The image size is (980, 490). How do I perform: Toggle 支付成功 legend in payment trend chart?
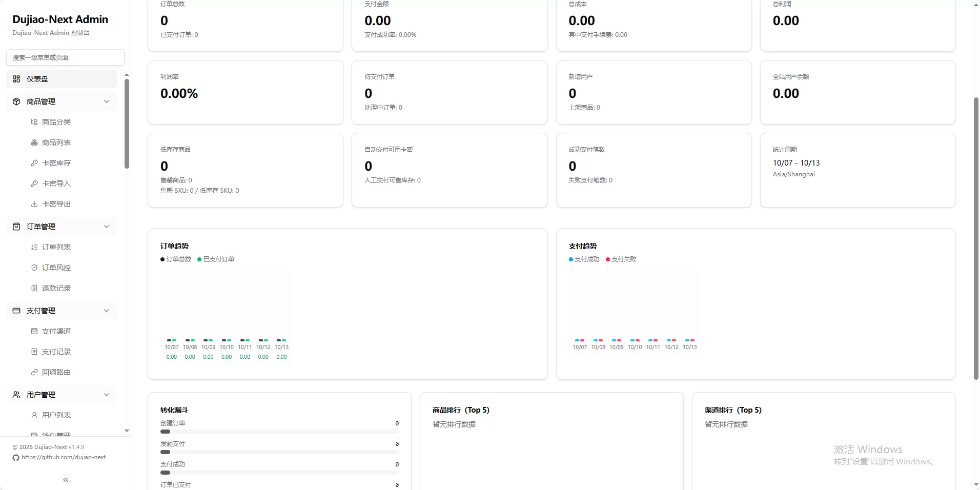coord(584,259)
